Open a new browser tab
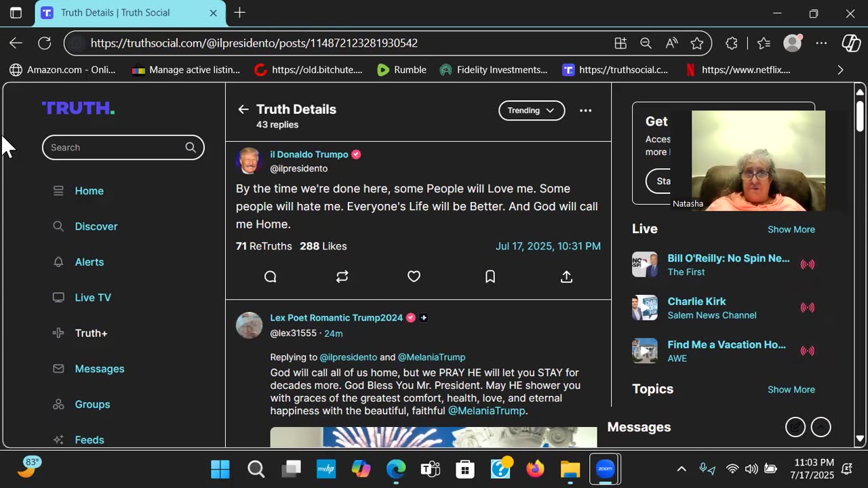This screenshot has height=488, width=868. pyautogui.click(x=239, y=13)
